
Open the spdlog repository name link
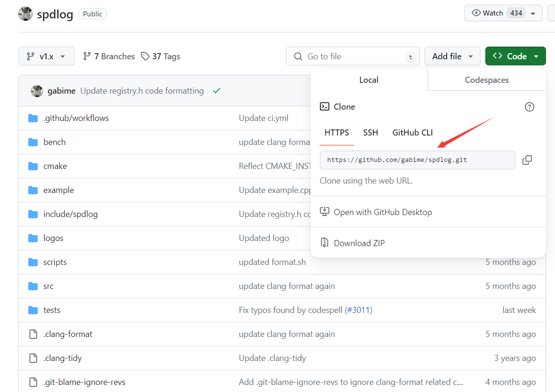(x=55, y=14)
